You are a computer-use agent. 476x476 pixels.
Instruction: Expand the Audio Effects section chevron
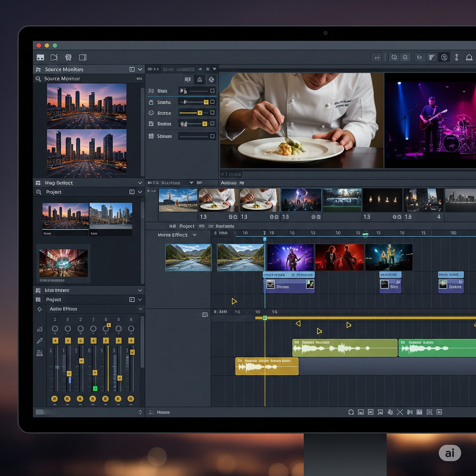tap(140, 309)
